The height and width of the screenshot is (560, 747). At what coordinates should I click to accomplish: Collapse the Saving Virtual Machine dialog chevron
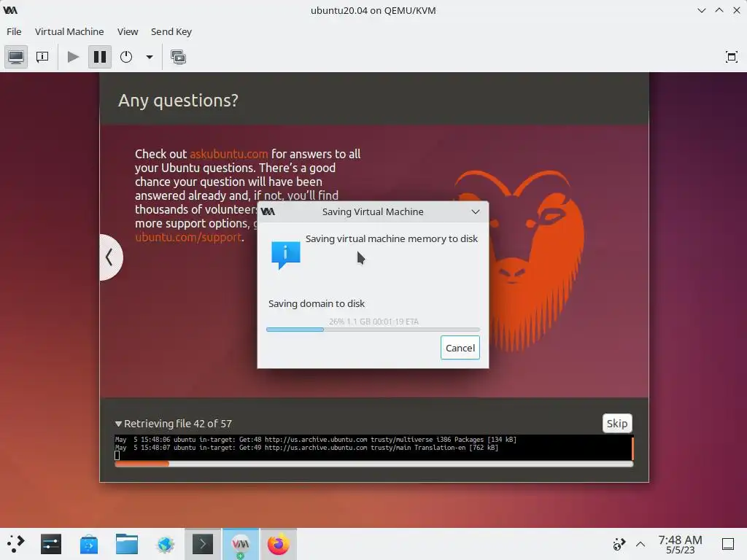click(475, 212)
